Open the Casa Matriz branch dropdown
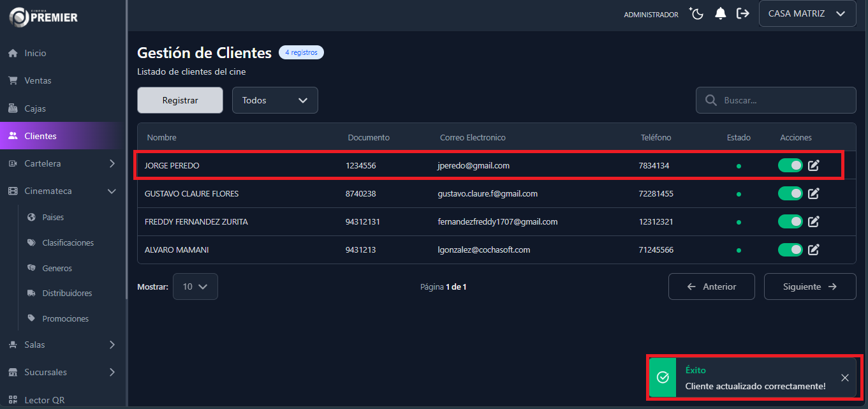 807,13
